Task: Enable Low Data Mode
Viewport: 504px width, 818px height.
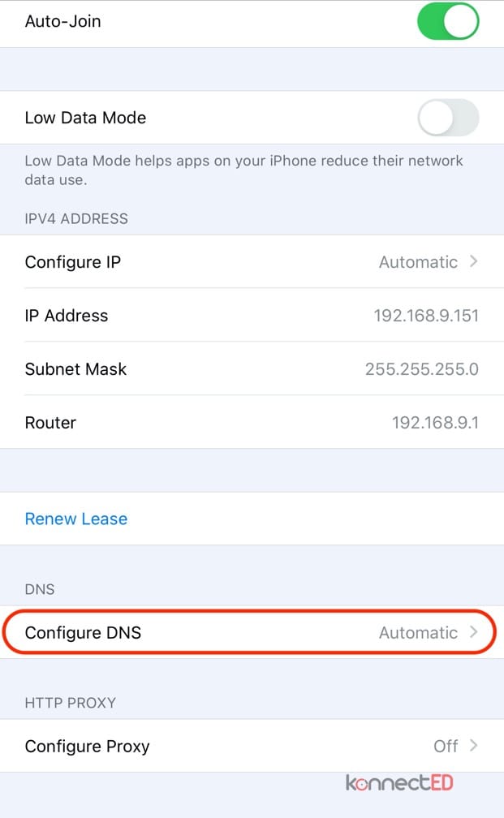Action: pyautogui.click(x=447, y=118)
